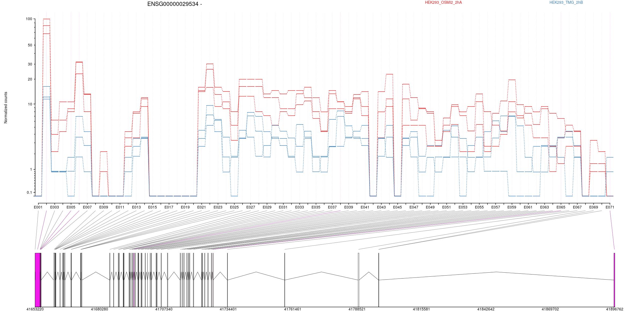Click exon label E059
644x322 pixels.
[512, 207]
